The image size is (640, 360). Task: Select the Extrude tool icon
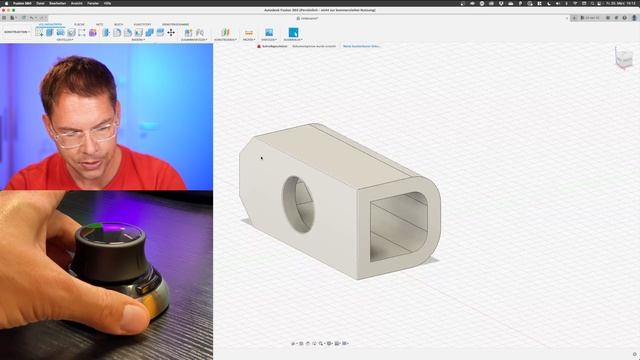pos(49,32)
